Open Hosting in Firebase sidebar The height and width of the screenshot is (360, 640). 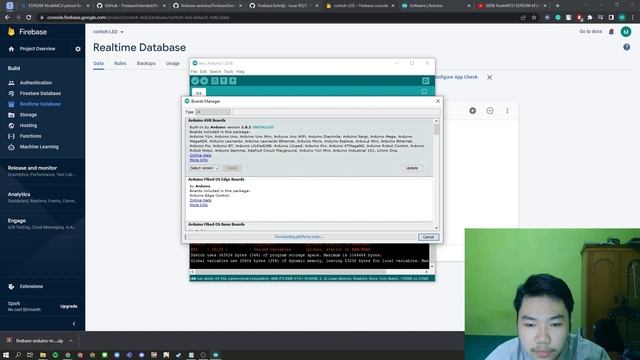[28, 125]
